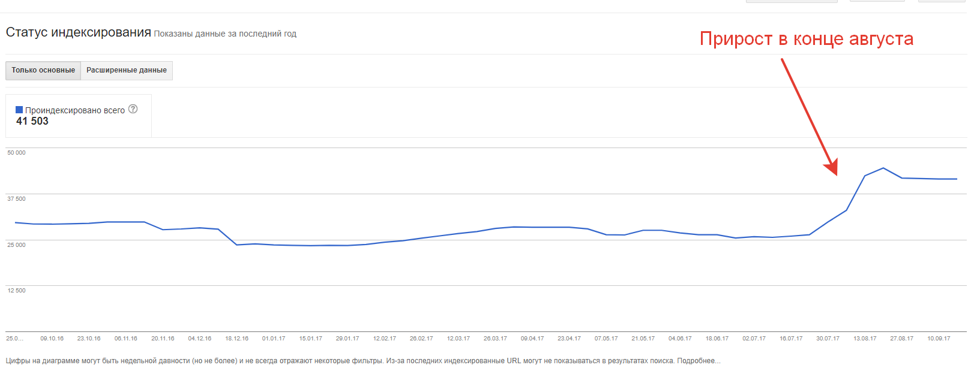Click the 13.08.17 date on the axis

(x=865, y=339)
